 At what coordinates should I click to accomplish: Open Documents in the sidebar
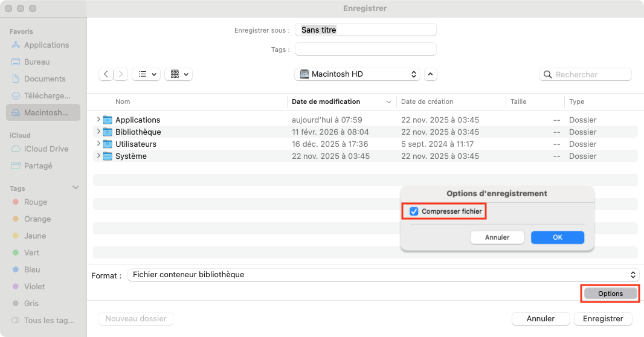(39, 79)
